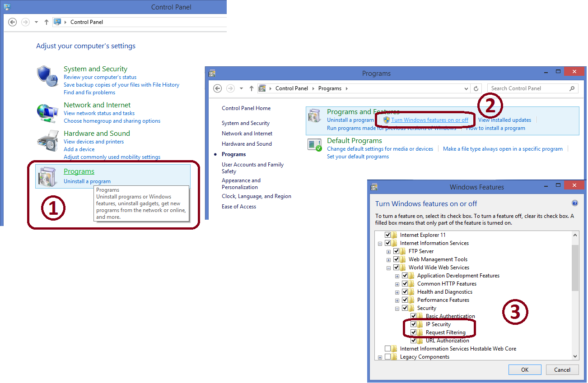Open Set your default programs link

coord(358,157)
